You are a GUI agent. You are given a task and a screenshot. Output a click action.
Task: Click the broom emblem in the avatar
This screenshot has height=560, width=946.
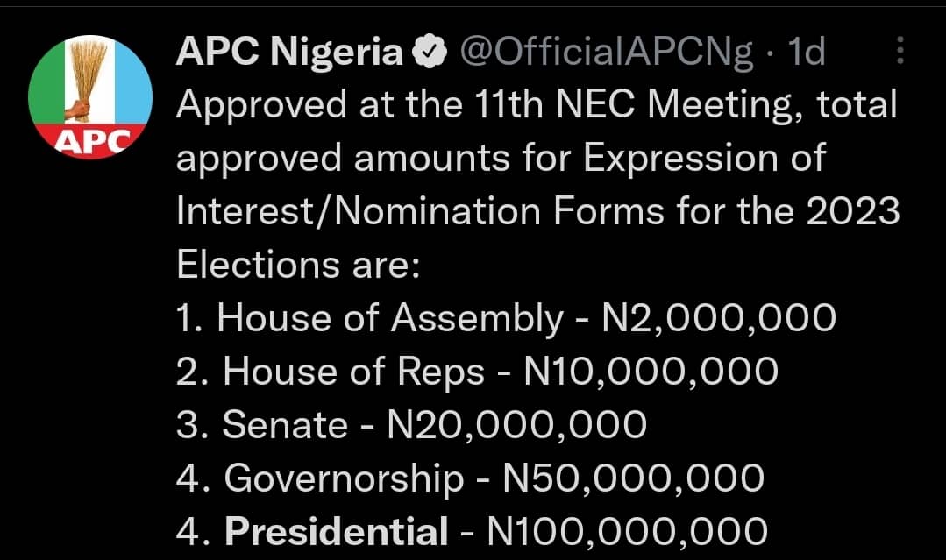[89, 81]
